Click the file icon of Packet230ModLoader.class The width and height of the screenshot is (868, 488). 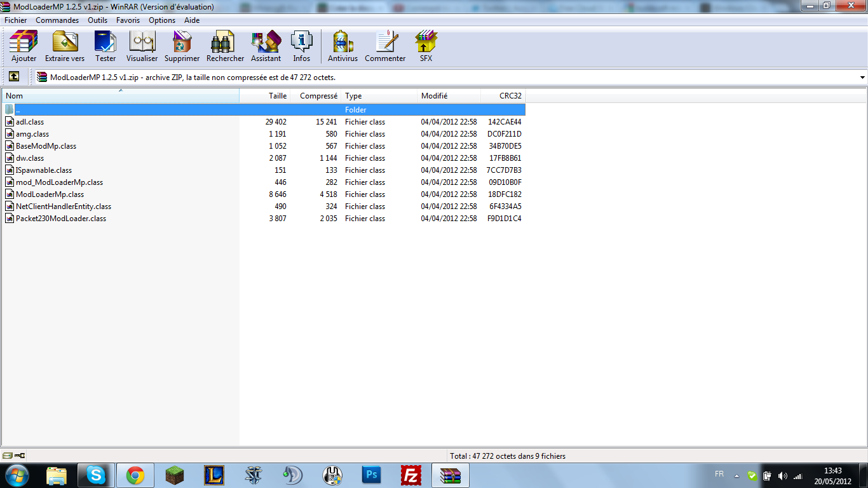(10, 218)
